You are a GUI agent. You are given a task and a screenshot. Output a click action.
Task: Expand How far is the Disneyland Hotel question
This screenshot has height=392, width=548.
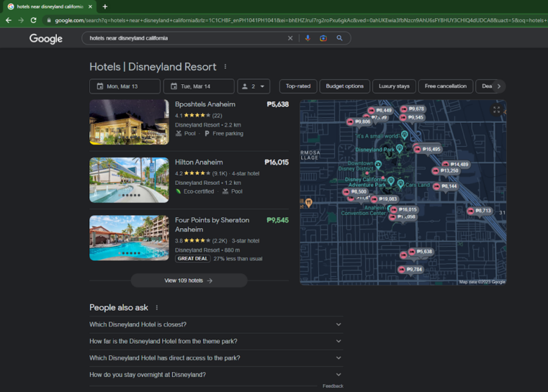(216, 342)
